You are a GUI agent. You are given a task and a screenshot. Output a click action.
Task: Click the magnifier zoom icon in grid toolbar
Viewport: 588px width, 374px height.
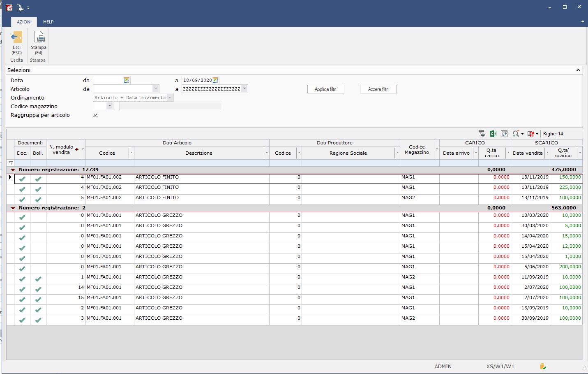[516, 134]
